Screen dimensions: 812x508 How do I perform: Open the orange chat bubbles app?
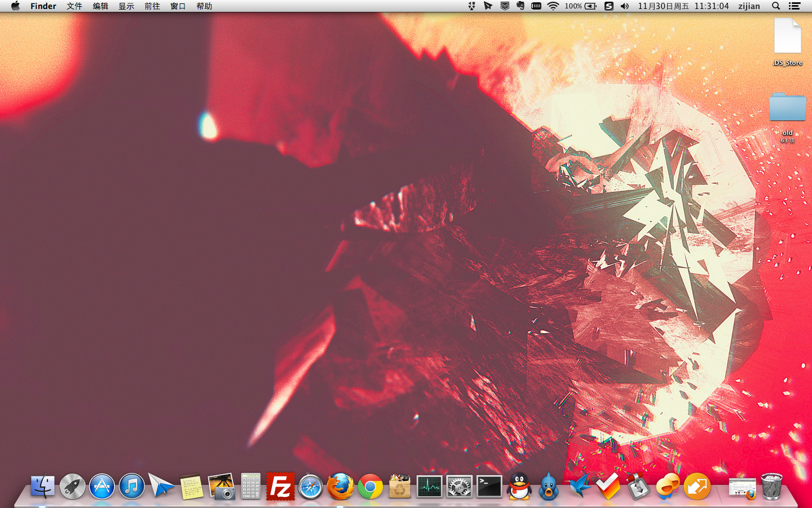pos(668,486)
